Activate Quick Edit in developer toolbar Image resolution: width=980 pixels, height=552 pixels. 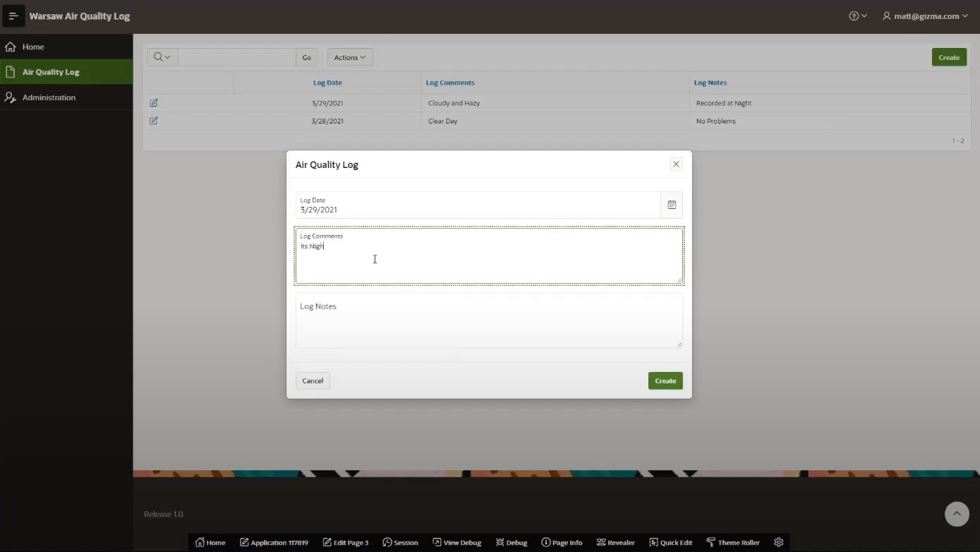point(670,542)
